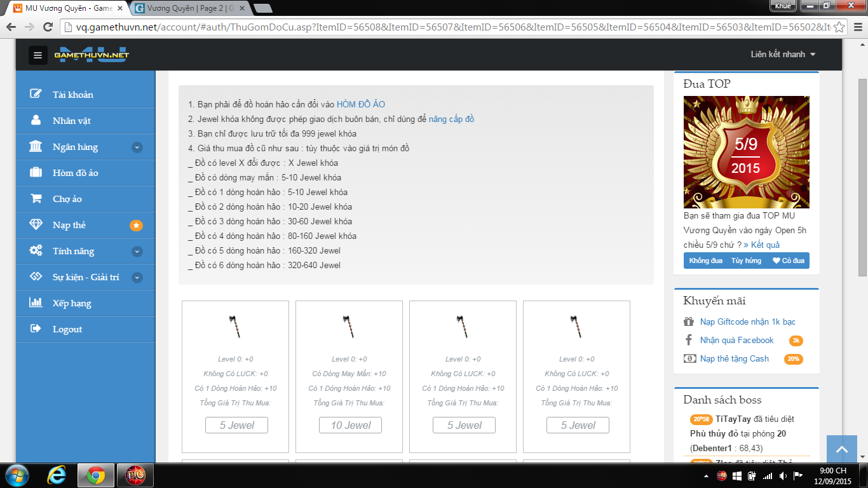Expand the Tính năng sidebar chevron

[x=137, y=252]
